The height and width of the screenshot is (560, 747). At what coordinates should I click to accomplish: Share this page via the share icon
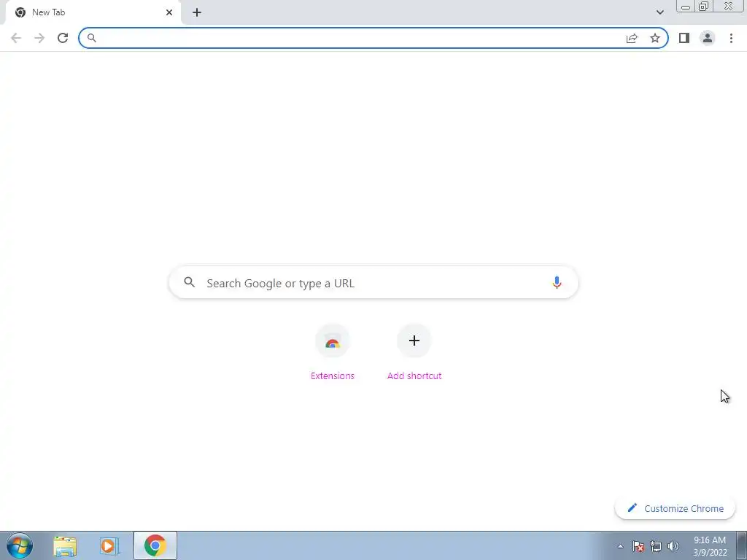point(632,38)
